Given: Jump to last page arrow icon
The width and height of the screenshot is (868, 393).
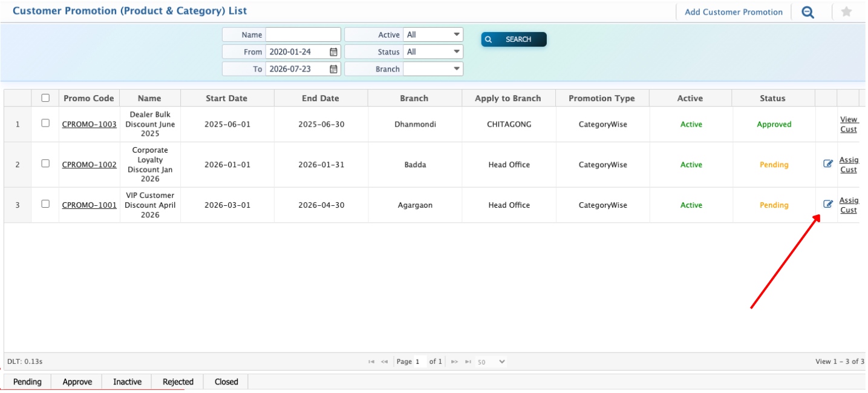Looking at the screenshot, I should 468,362.
